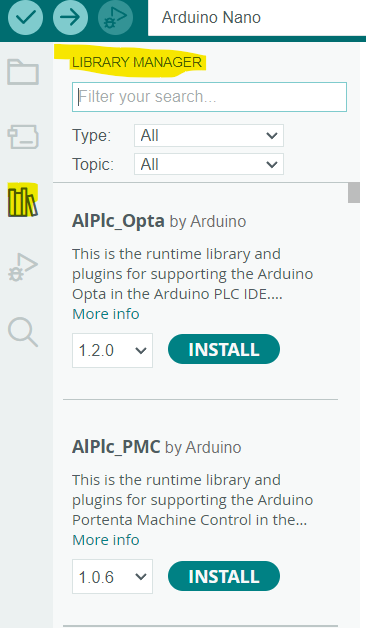
Task: Open the Boards Manager sidebar icon
Action: [x=23, y=137]
